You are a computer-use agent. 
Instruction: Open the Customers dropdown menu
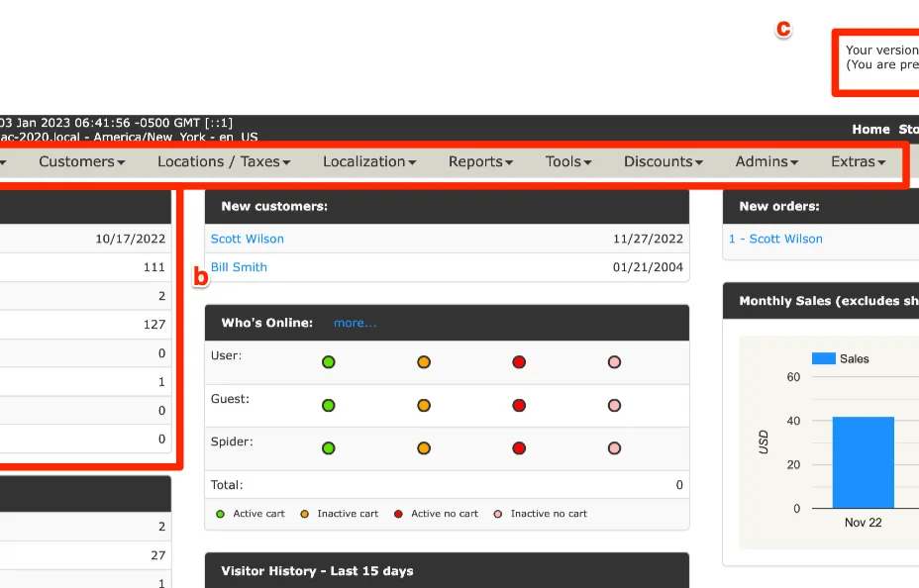click(81, 161)
